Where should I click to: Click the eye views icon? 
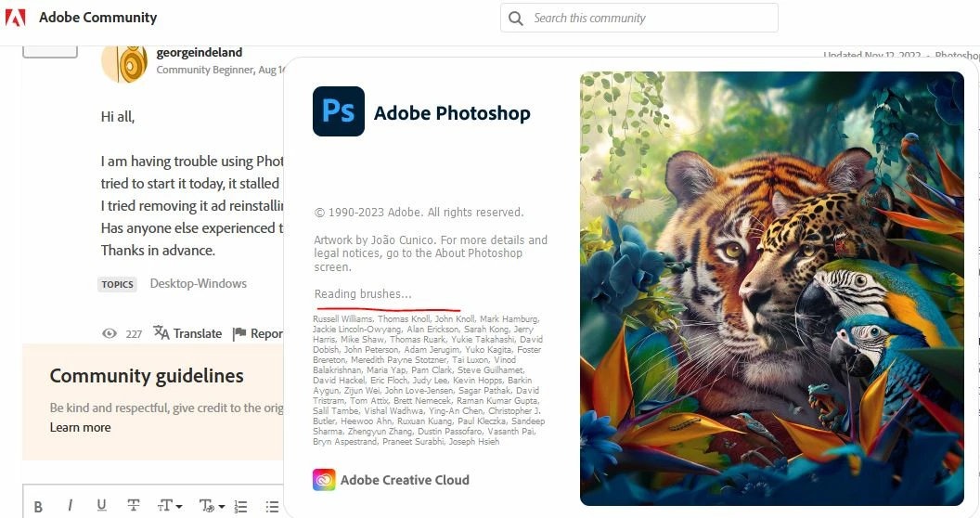[x=110, y=333]
